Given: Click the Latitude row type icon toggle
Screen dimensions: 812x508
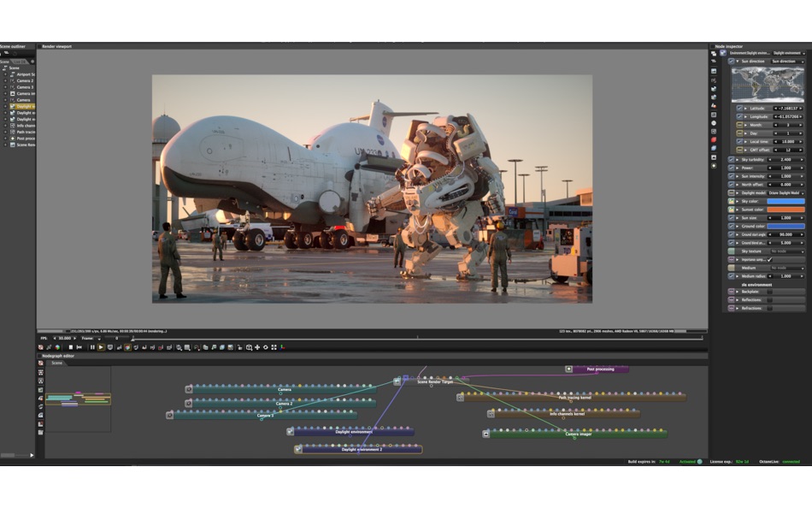Looking at the screenshot, I should (739, 109).
